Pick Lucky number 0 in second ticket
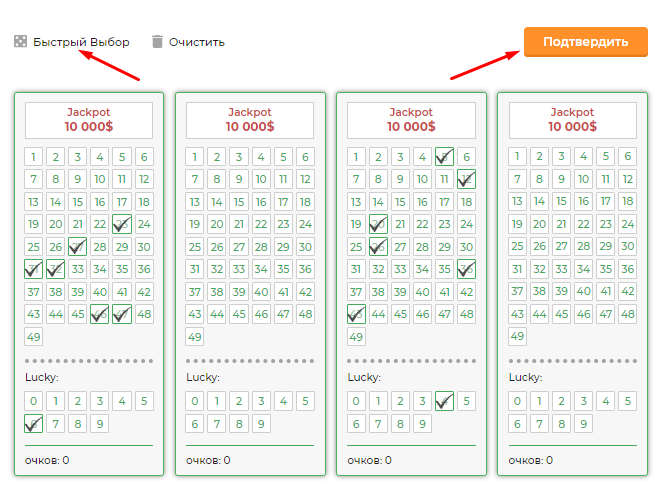The image size is (669, 495). (195, 401)
